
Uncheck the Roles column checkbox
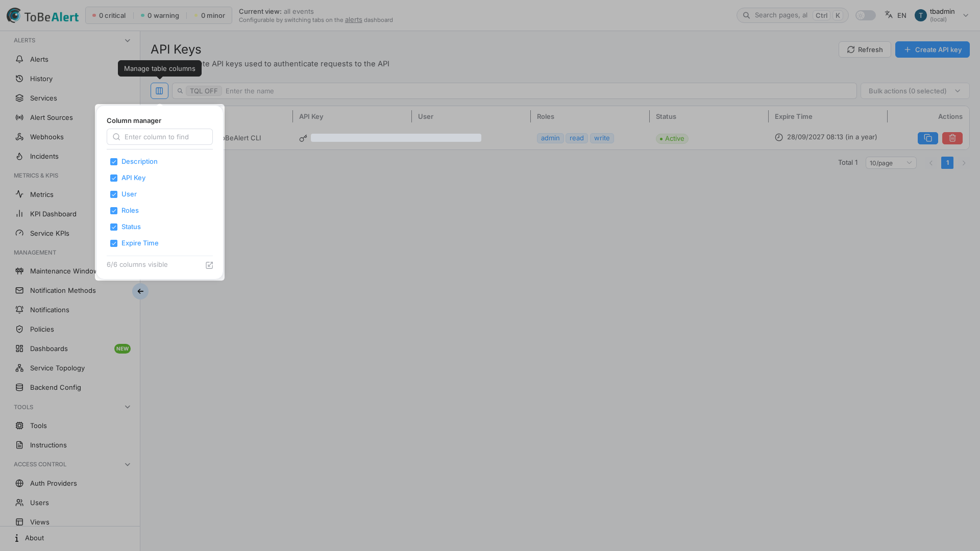tap(114, 211)
